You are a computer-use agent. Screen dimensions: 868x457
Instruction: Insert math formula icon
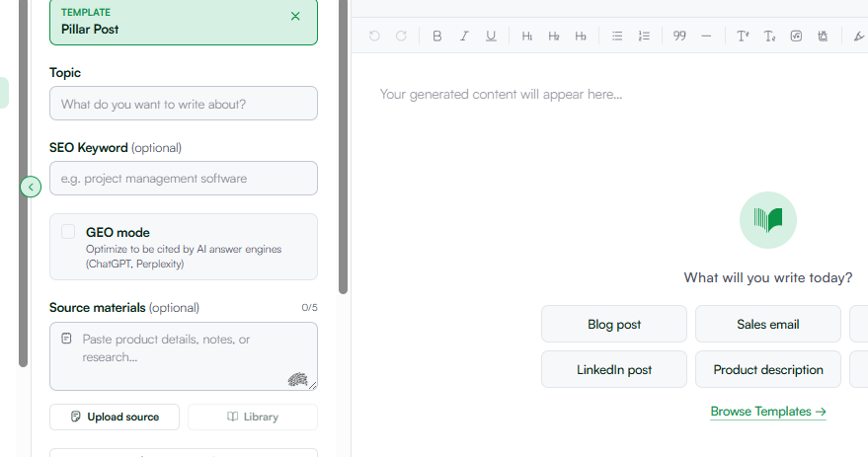click(x=796, y=36)
